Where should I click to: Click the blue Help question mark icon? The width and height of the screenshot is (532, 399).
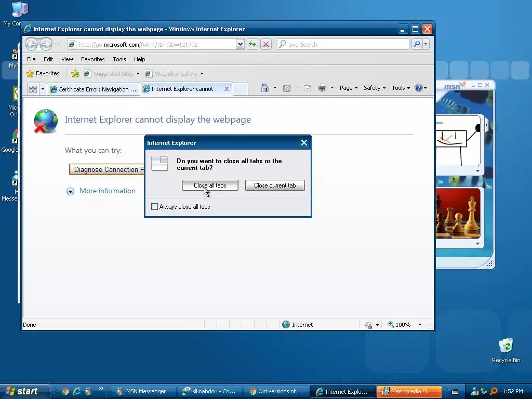point(419,88)
